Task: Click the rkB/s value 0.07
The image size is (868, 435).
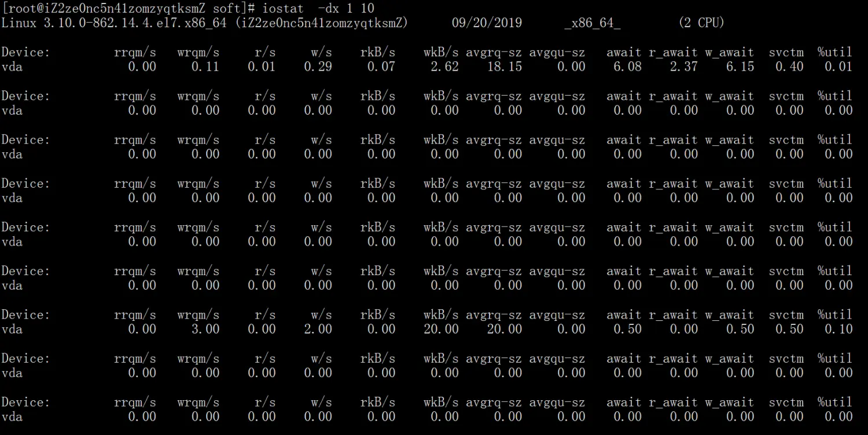Action: coord(381,67)
